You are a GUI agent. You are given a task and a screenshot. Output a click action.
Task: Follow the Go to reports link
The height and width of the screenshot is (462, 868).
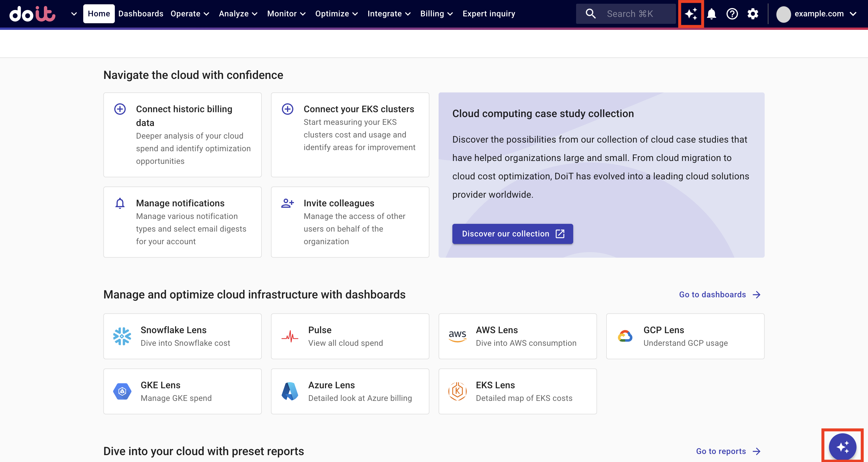pos(728,452)
